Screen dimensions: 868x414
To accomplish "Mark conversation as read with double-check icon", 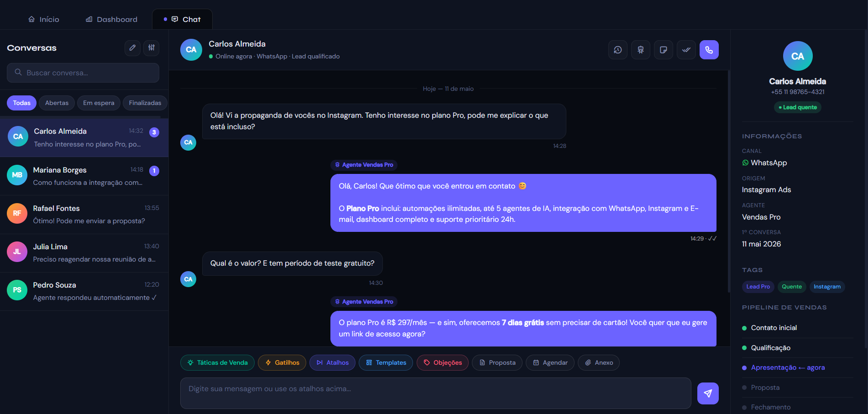I will click(686, 50).
